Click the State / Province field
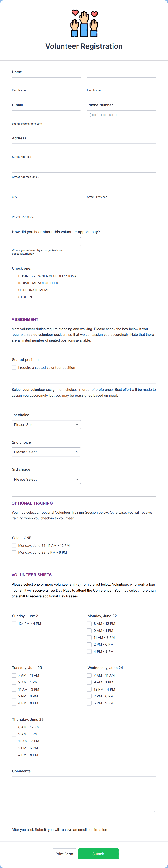 [122, 188]
